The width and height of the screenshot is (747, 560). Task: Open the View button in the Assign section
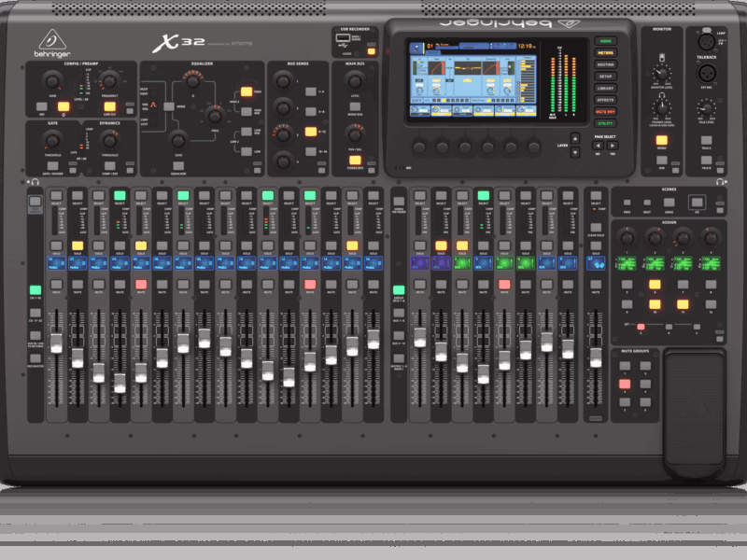[719, 339]
